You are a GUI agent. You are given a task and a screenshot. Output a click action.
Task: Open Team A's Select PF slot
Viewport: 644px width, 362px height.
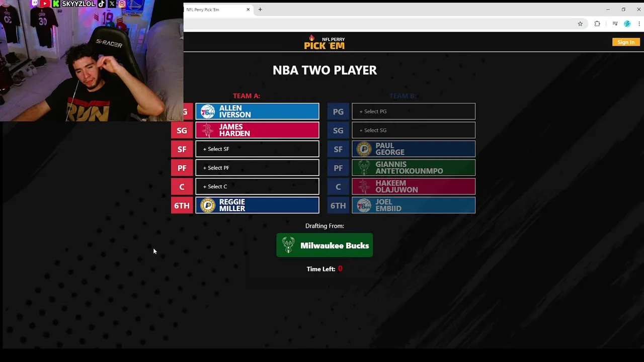pos(257,168)
